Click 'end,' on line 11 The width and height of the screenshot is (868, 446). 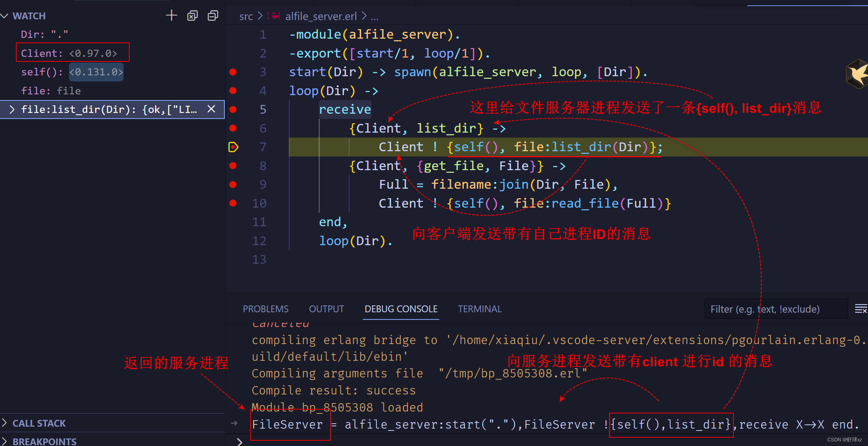tap(333, 222)
